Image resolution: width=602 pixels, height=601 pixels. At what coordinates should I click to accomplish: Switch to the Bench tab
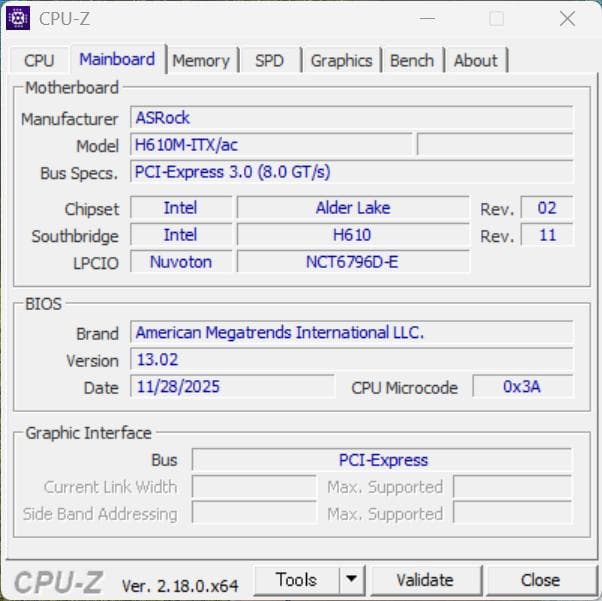tap(412, 60)
